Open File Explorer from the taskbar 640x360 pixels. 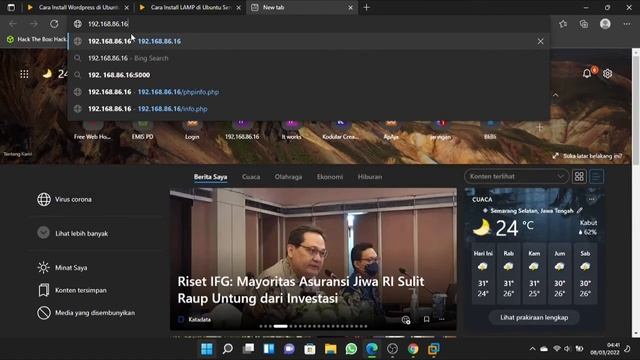coord(331,349)
